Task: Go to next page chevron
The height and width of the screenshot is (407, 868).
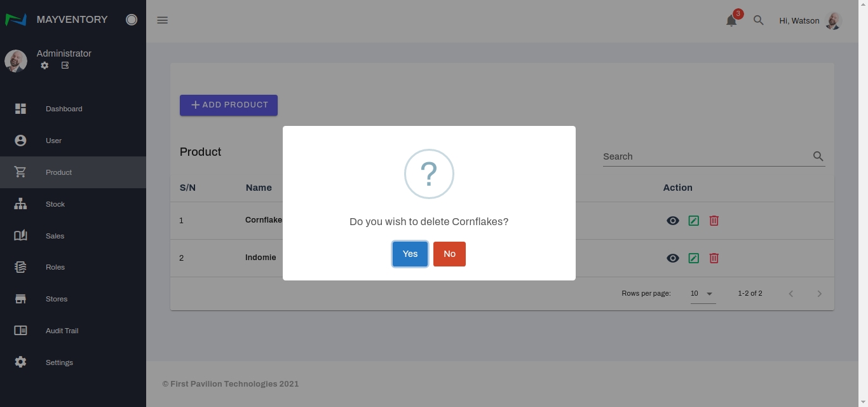Action: (819, 294)
